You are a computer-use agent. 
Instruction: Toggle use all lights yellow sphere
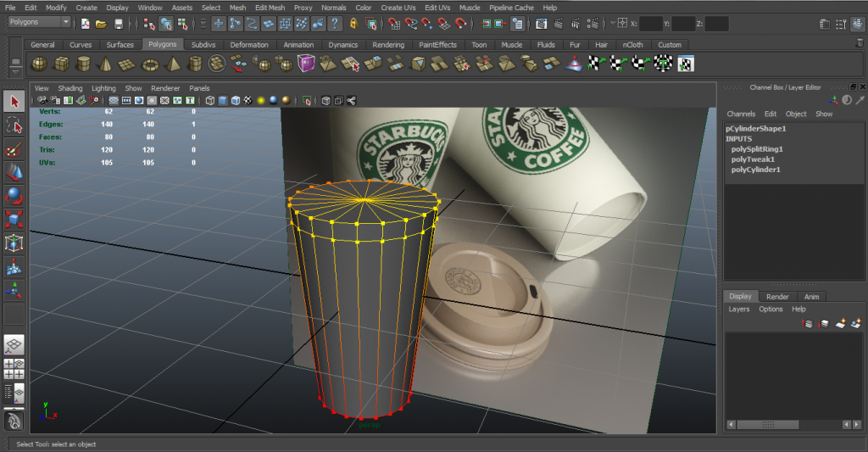(261, 100)
